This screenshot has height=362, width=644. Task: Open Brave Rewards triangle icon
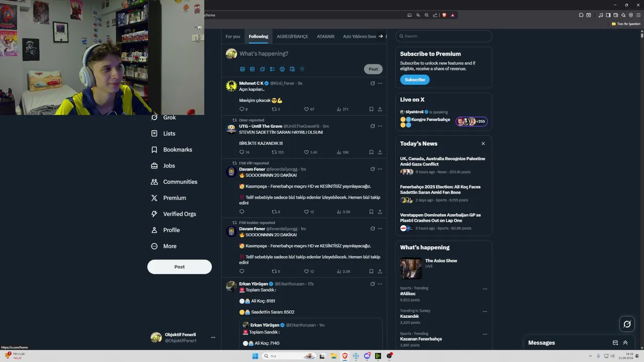(452, 15)
